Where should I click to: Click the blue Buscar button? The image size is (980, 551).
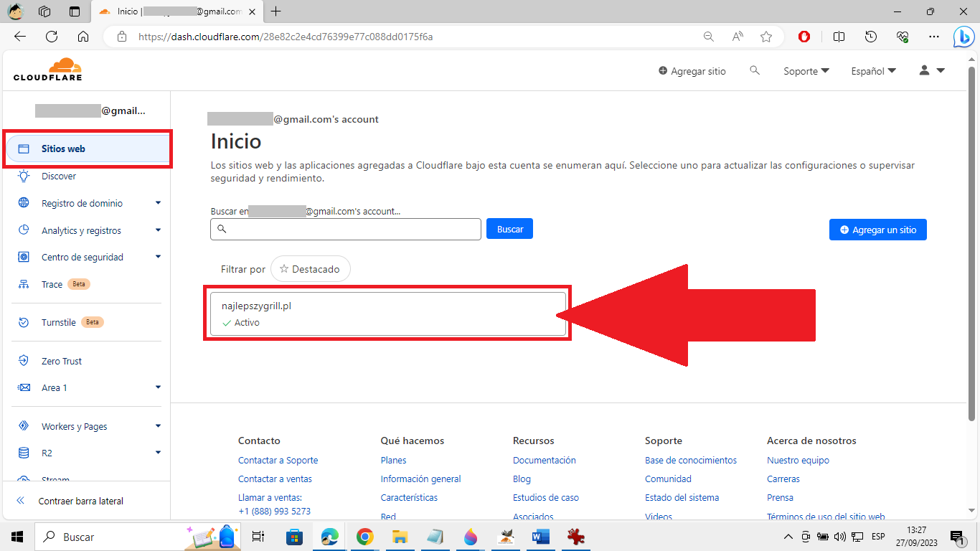pos(509,229)
